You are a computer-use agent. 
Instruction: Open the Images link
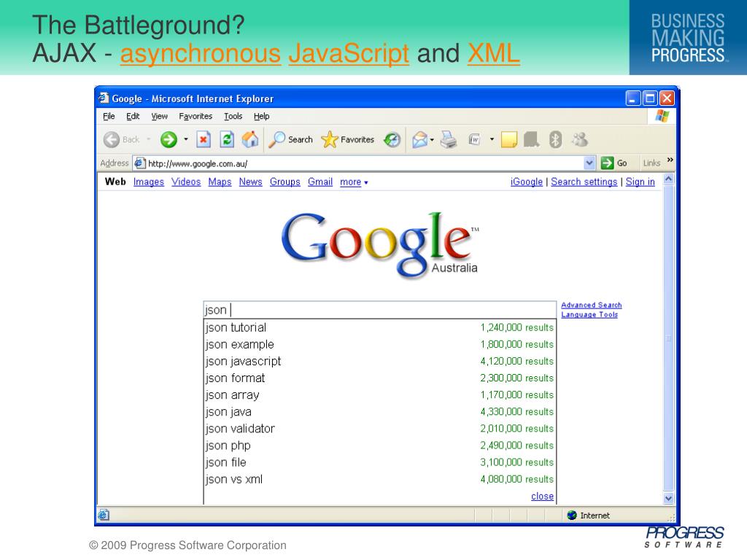click(149, 182)
